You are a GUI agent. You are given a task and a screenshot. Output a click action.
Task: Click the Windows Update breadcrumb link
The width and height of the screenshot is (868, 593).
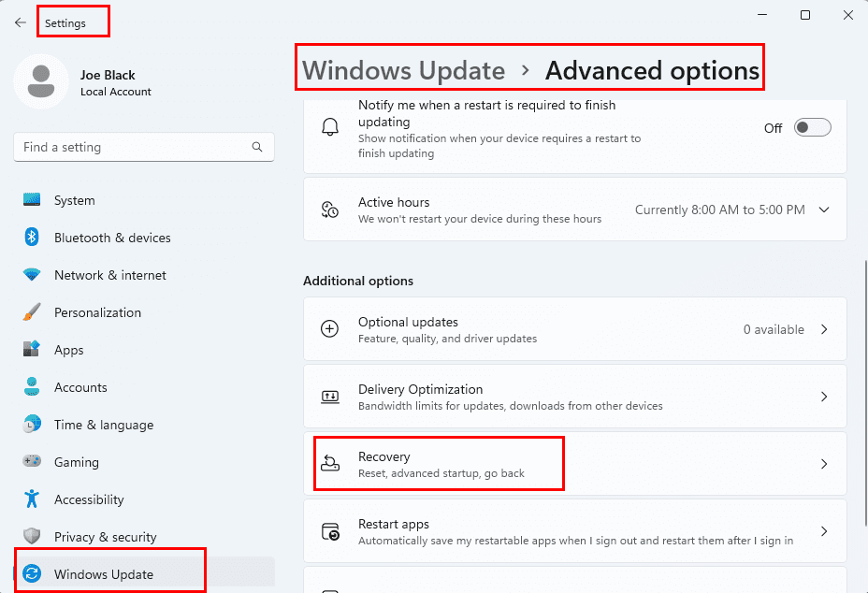point(403,70)
